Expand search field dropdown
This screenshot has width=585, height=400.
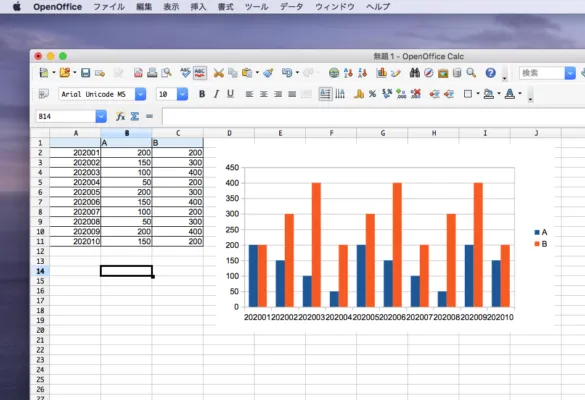tap(570, 73)
